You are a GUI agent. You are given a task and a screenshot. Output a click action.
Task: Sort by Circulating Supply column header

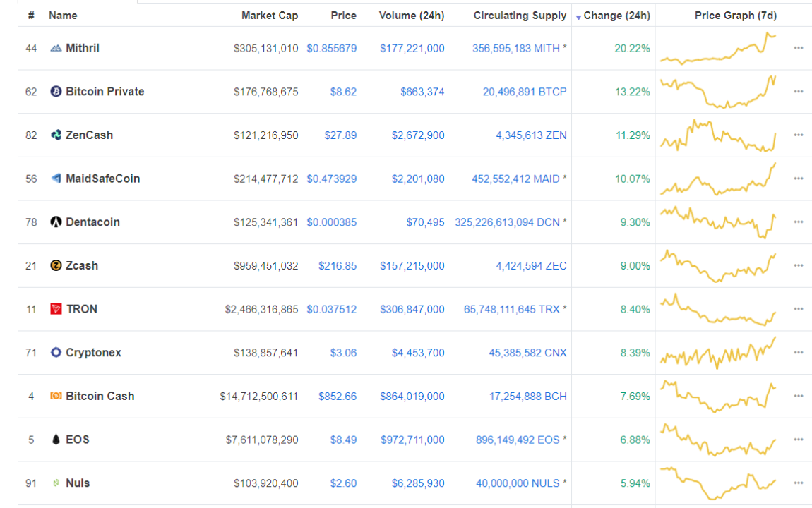[520, 16]
